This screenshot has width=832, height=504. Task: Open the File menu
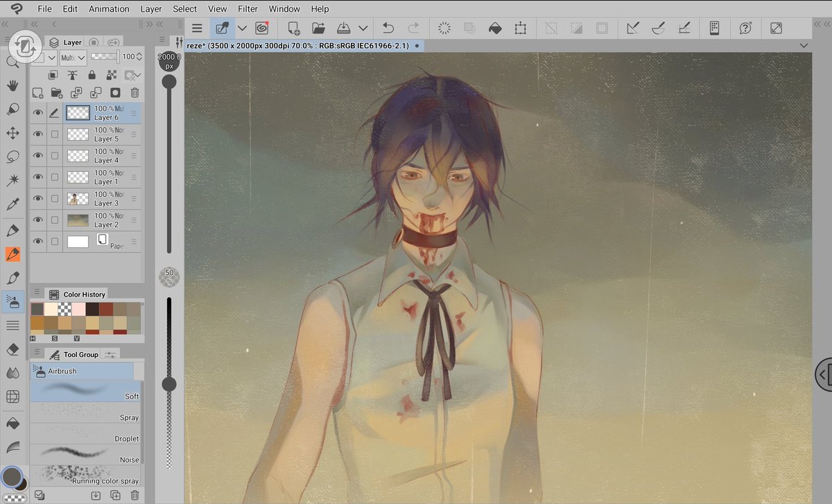coord(45,9)
